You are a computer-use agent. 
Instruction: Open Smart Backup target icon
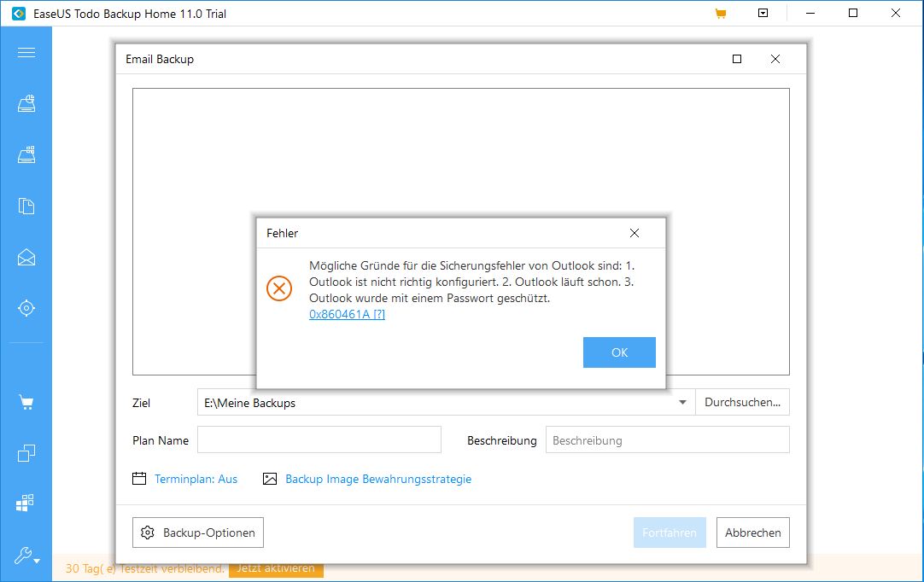point(26,308)
